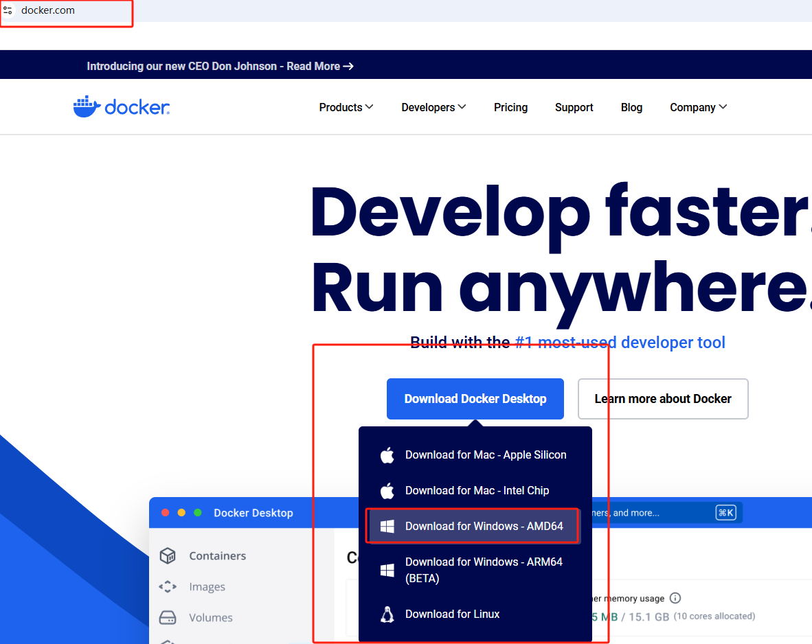Click the #1 most-used developer tool link
This screenshot has height=644, width=812.
[620, 342]
